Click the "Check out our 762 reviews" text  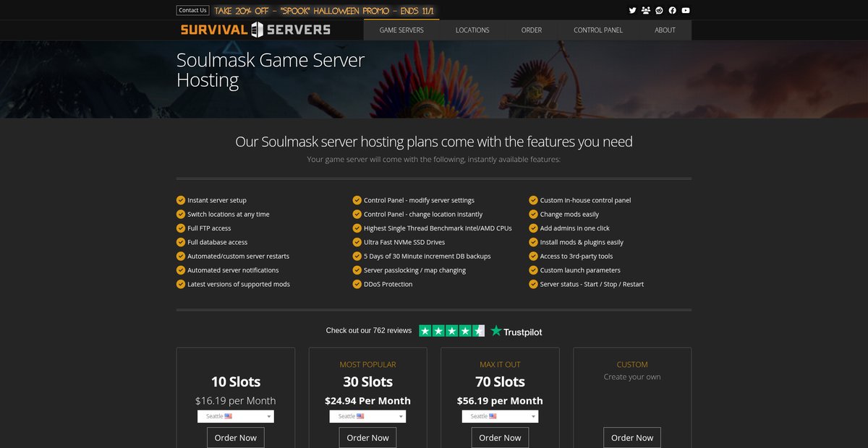coord(369,330)
